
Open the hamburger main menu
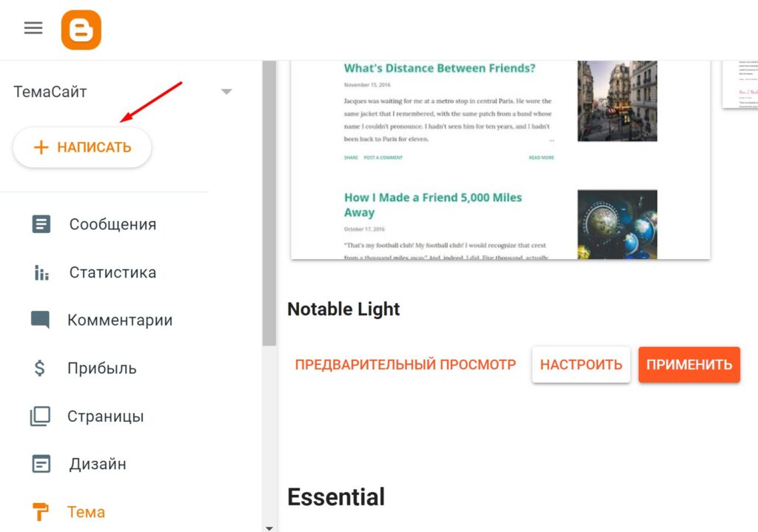pyautogui.click(x=33, y=28)
